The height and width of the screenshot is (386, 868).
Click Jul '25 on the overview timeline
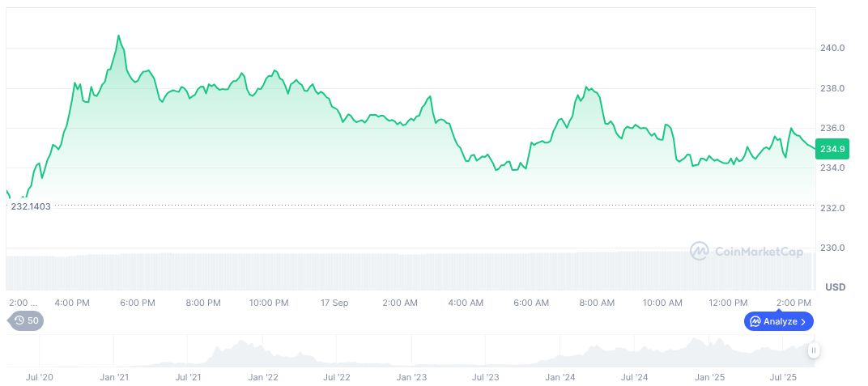pyautogui.click(x=783, y=377)
